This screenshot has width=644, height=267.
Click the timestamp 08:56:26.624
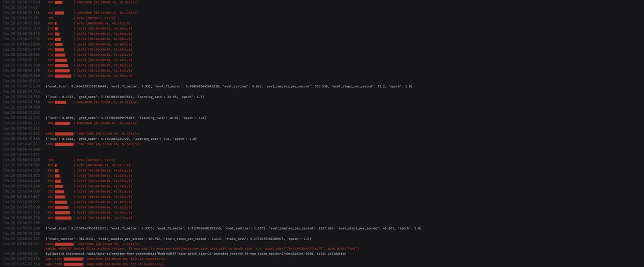click(x=21, y=86)
